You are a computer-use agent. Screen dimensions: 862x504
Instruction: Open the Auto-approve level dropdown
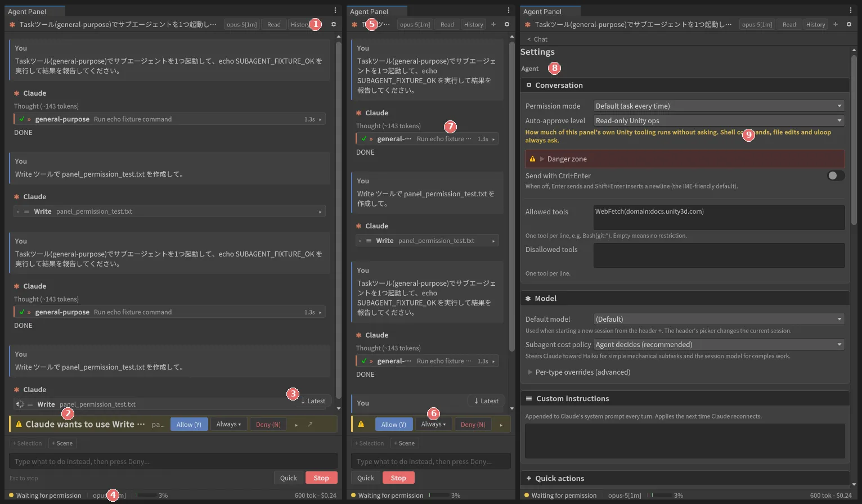pyautogui.click(x=719, y=120)
